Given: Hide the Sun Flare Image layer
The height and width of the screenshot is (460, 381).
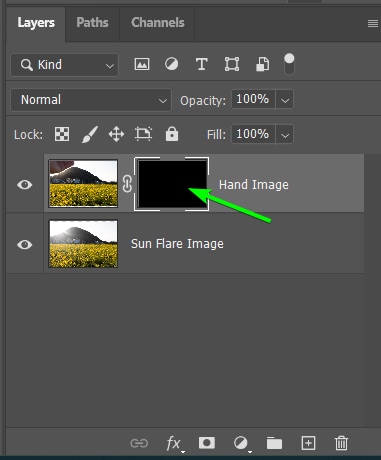Looking at the screenshot, I should tap(24, 245).
